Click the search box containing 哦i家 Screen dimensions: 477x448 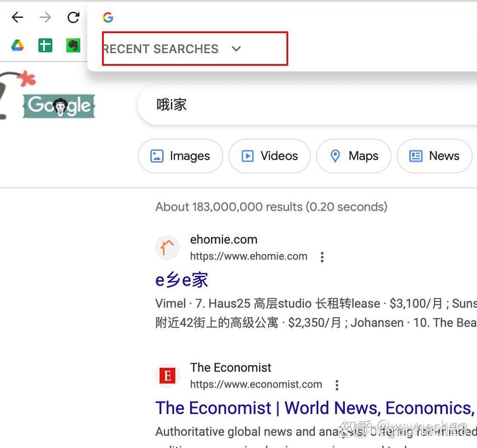[307, 105]
